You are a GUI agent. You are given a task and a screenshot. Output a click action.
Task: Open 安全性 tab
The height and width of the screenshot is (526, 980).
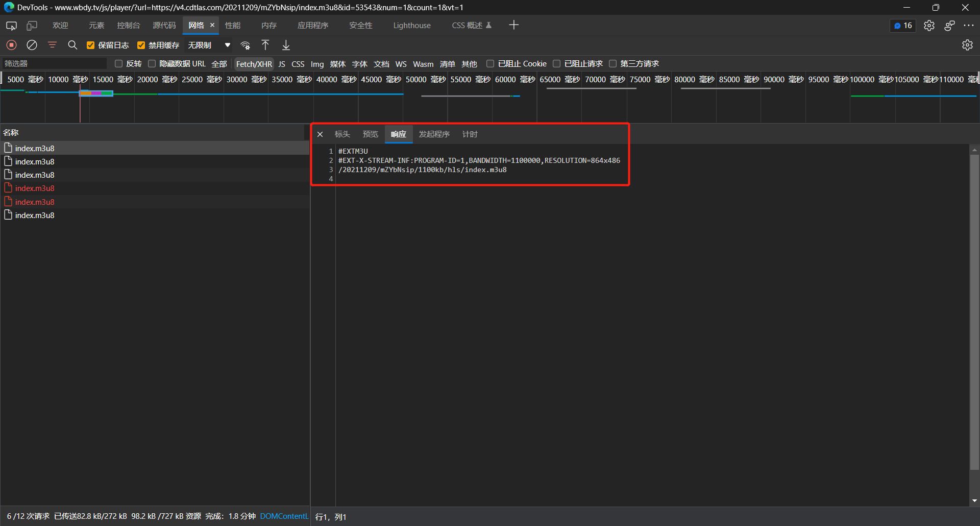point(361,26)
